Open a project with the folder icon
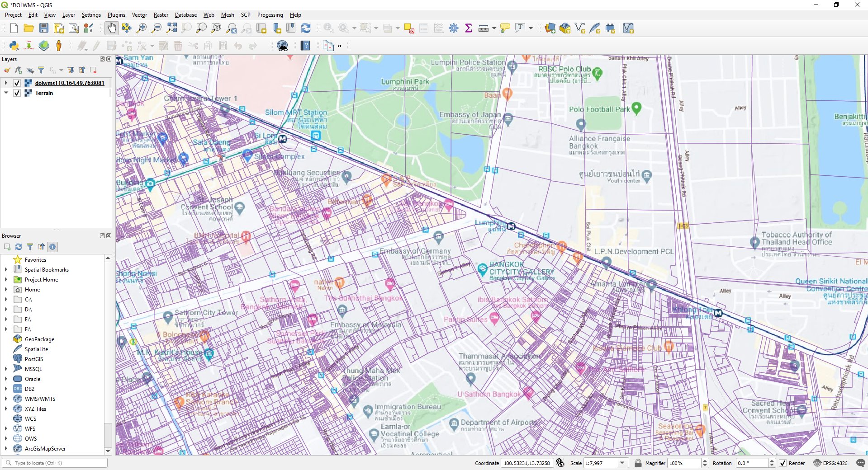868x470 pixels. click(x=28, y=28)
